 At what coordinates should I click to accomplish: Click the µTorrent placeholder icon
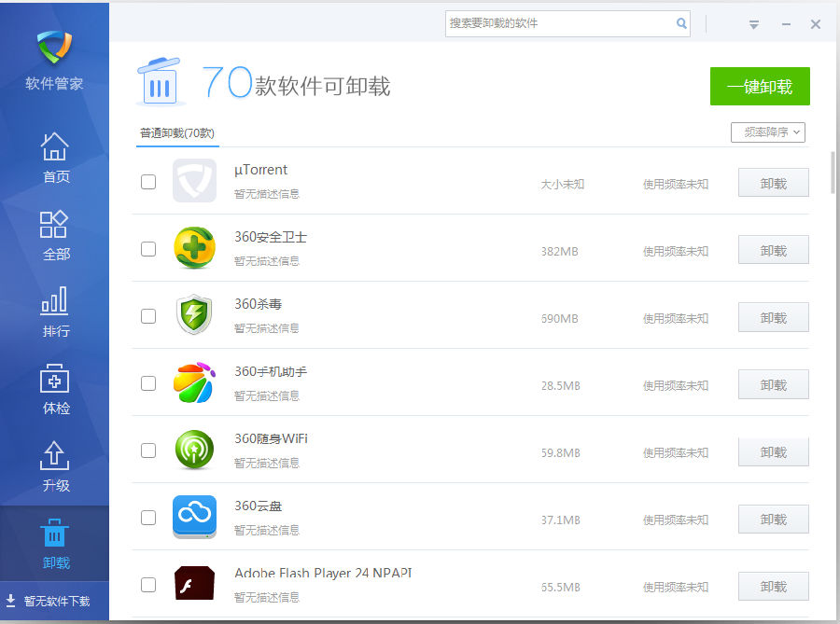click(x=194, y=180)
